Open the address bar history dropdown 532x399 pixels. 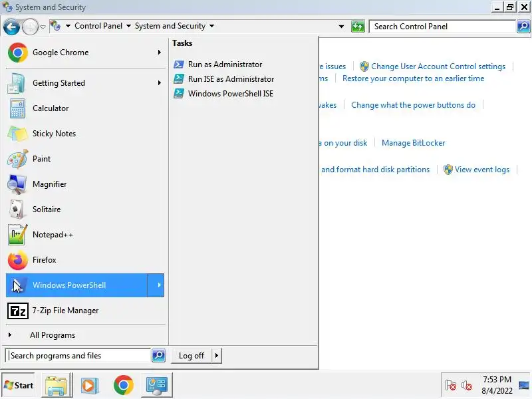pyautogui.click(x=341, y=26)
